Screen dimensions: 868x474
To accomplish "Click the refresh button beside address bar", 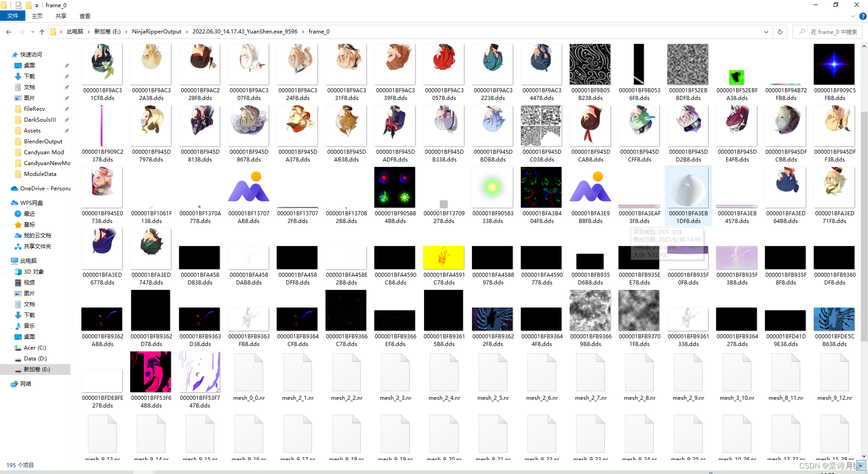I will point(780,32).
